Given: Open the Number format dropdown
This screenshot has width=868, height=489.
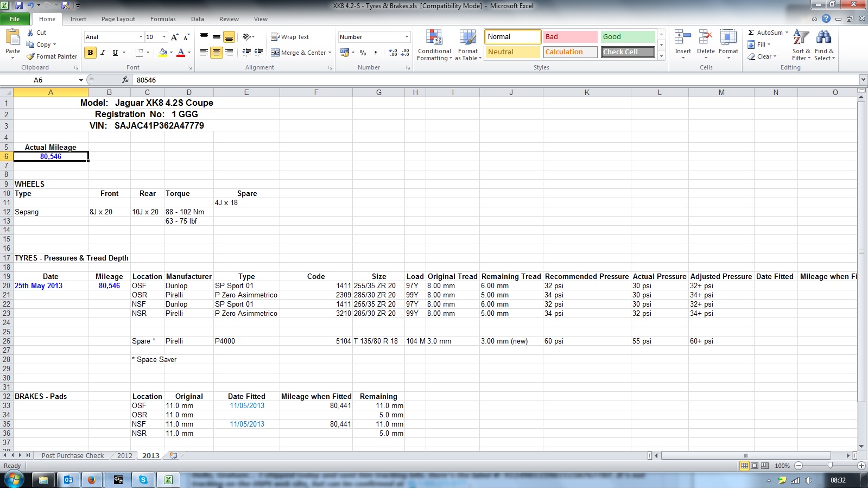Looking at the screenshot, I should [407, 37].
